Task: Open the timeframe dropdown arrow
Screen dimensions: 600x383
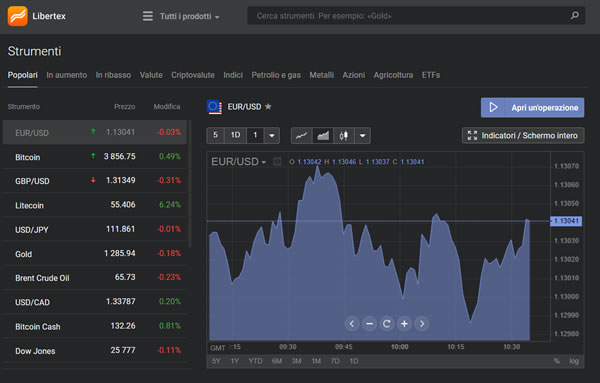Action: click(x=272, y=135)
